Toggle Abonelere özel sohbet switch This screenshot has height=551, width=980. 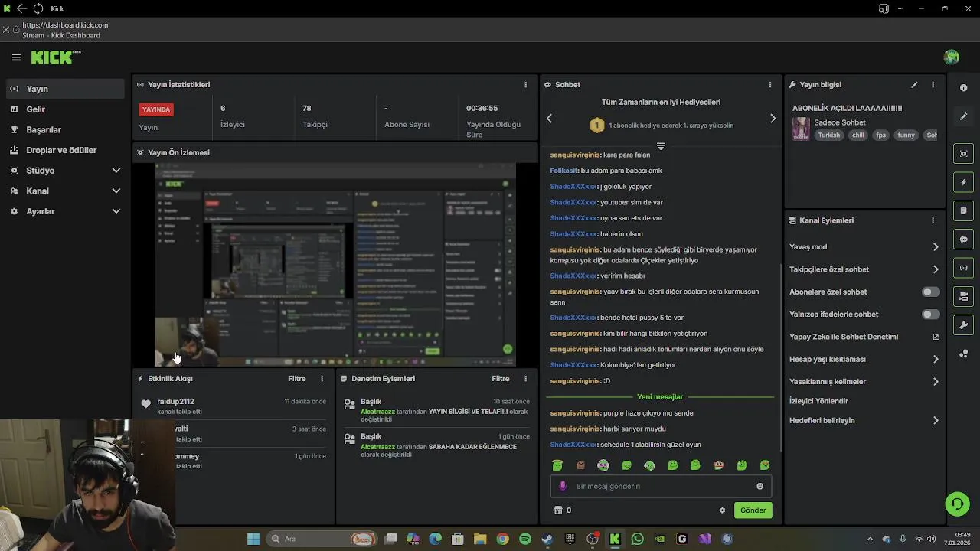coord(930,292)
